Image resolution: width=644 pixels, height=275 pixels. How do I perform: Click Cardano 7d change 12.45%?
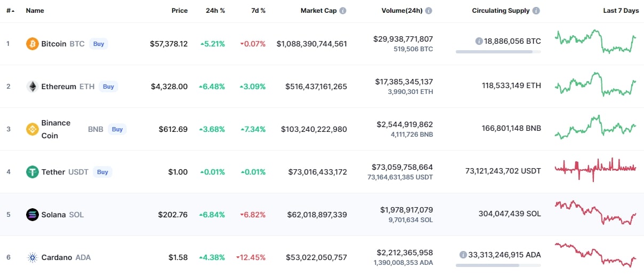(251, 257)
